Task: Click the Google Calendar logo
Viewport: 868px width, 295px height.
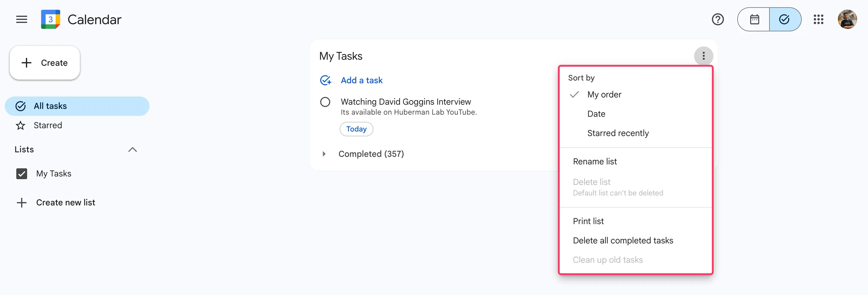Action: (x=50, y=19)
